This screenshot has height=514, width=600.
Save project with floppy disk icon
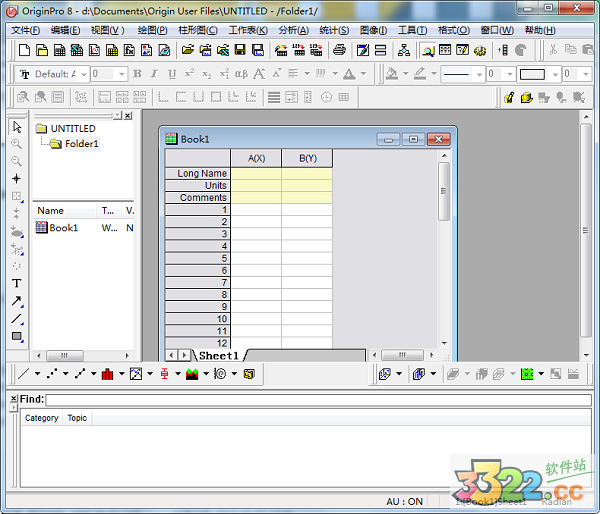point(240,50)
